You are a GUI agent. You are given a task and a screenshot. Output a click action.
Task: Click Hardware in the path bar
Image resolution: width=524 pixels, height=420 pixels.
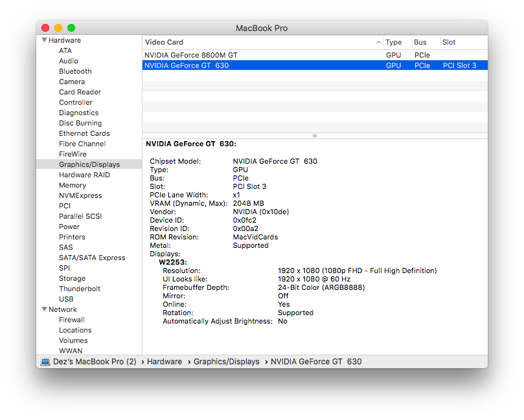pos(165,362)
